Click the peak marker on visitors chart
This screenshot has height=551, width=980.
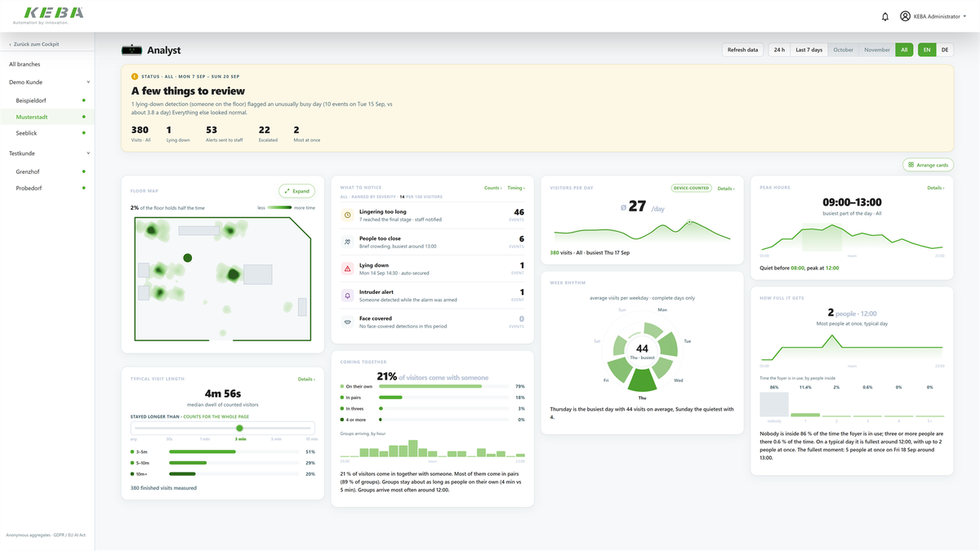(x=689, y=222)
